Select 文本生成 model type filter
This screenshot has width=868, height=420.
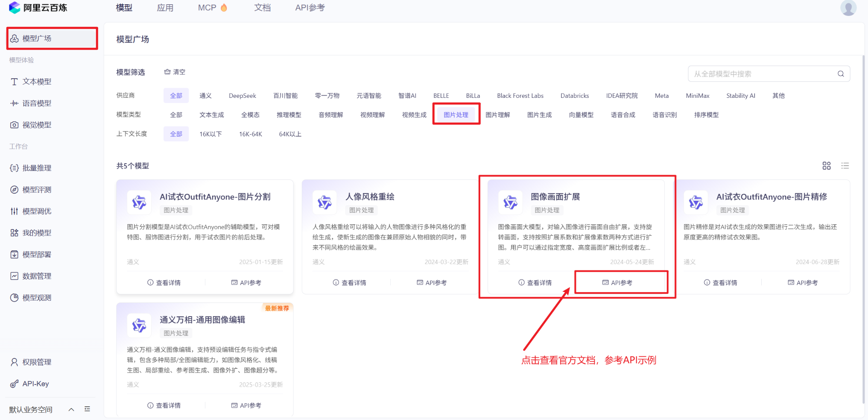(x=212, y=115)
